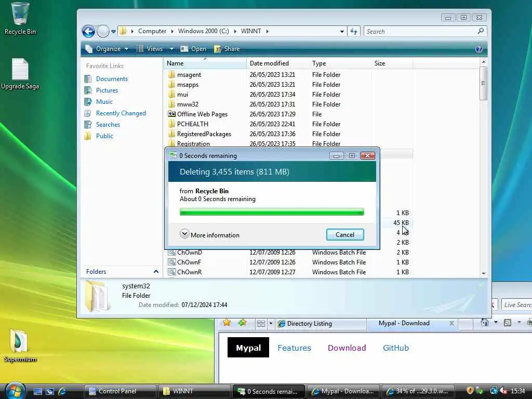Viewport: 532px width, 399px height.
Task: Expand the arrow after WINNT breadcrumb
Action: coord(268,31)
